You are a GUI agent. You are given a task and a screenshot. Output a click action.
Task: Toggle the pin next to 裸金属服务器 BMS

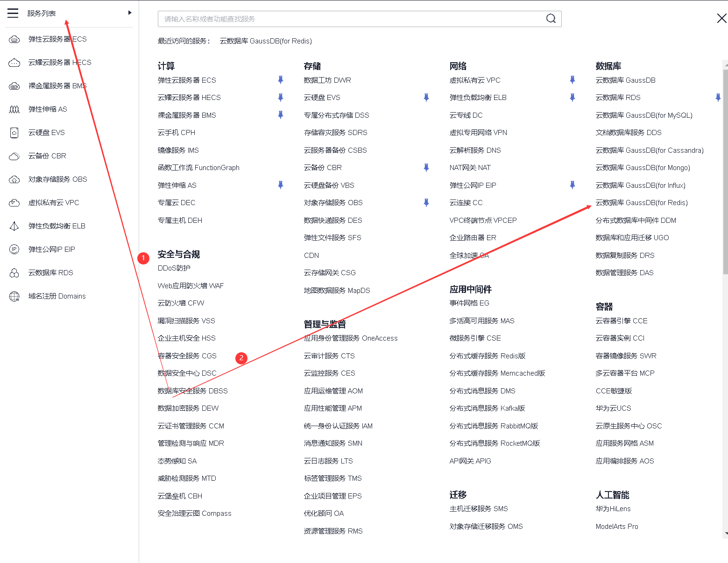[x=281, y=115]
